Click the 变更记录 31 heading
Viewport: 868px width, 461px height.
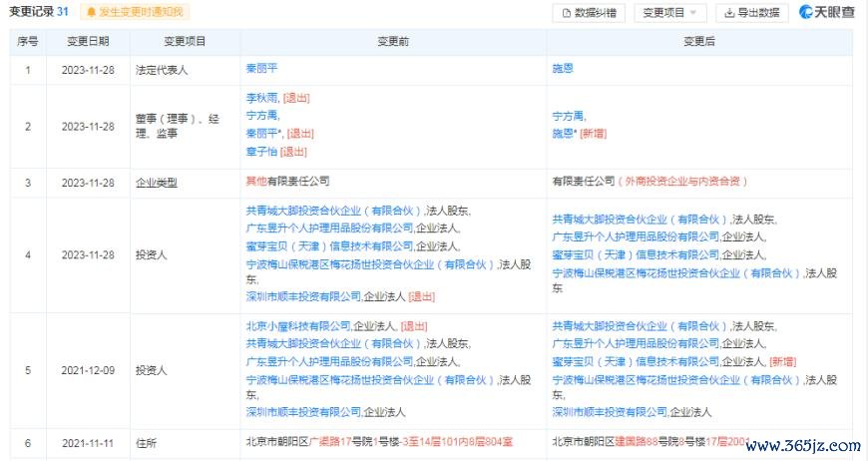[x=39, y=12]
